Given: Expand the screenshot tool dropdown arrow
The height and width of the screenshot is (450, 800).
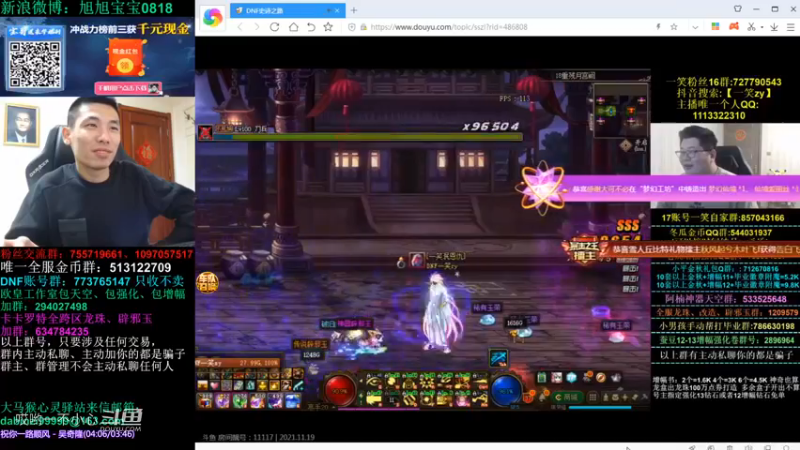Looking at the screenshot, I should tap(762, 28).
